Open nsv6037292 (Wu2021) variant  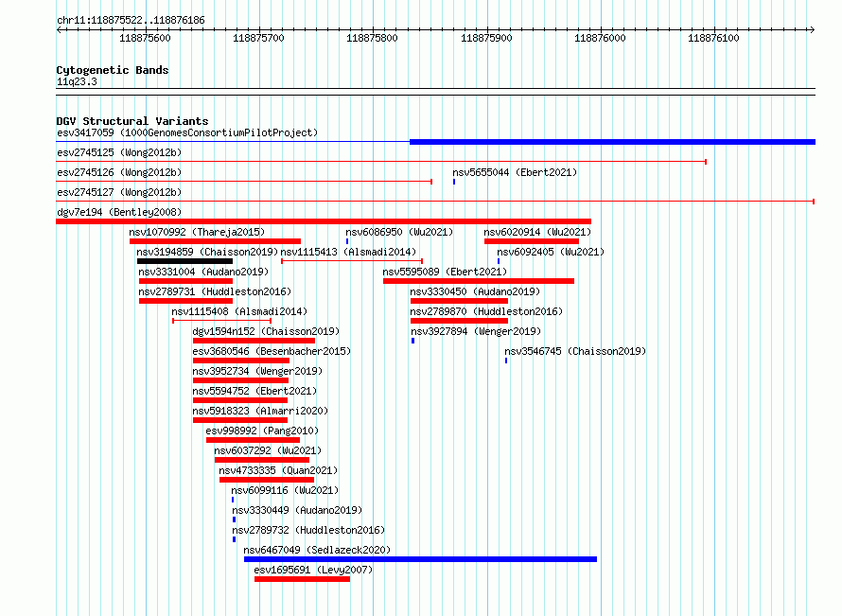coord(268,450)
